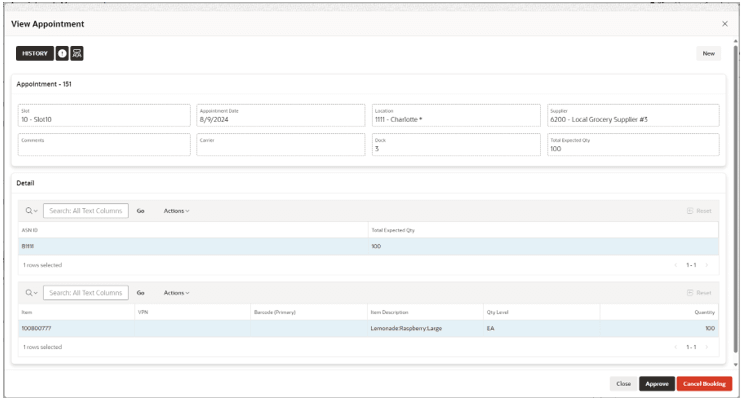Click the Detail section heading

click(x=25, y=183)
